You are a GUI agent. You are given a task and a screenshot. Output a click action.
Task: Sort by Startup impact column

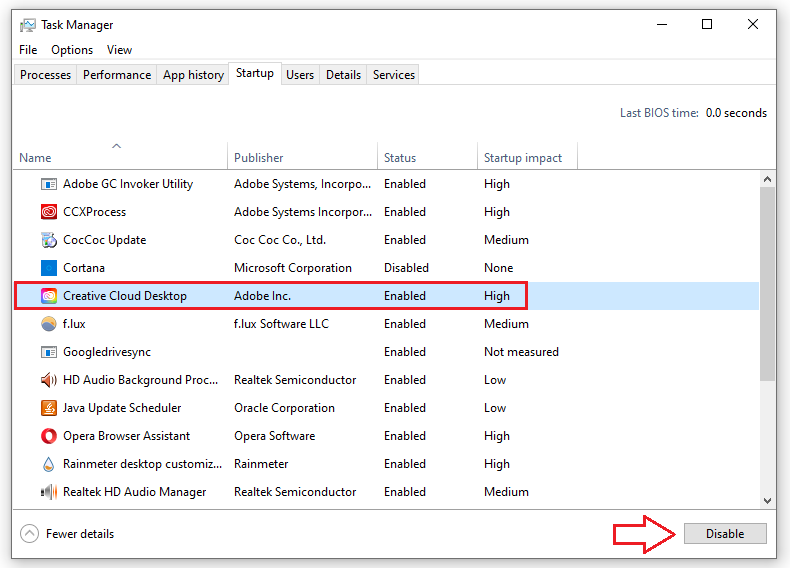coord(522,158)
